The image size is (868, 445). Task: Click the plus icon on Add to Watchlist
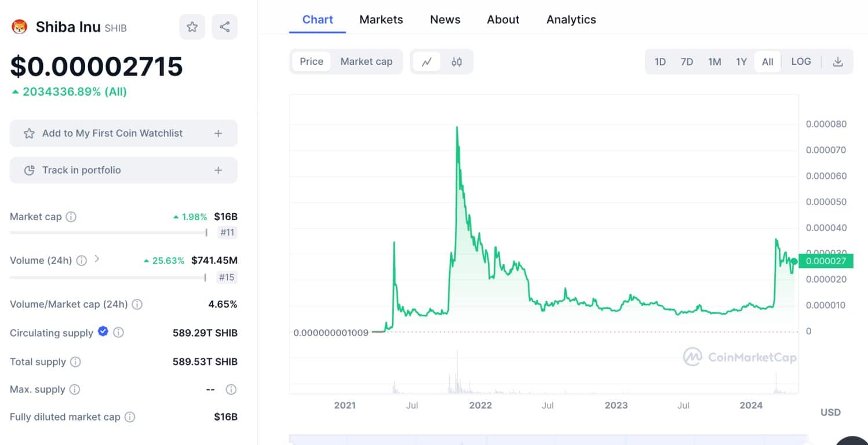pyautogui.click(x=218, y=133)
